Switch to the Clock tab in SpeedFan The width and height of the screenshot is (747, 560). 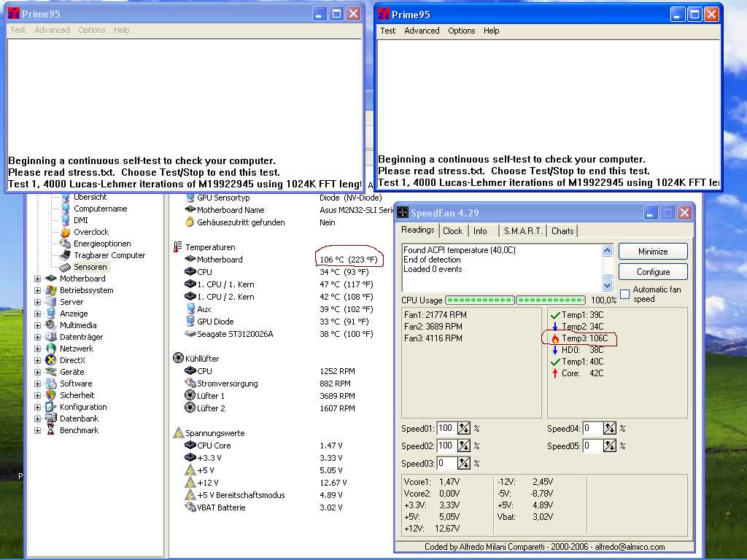pos(452,231)
